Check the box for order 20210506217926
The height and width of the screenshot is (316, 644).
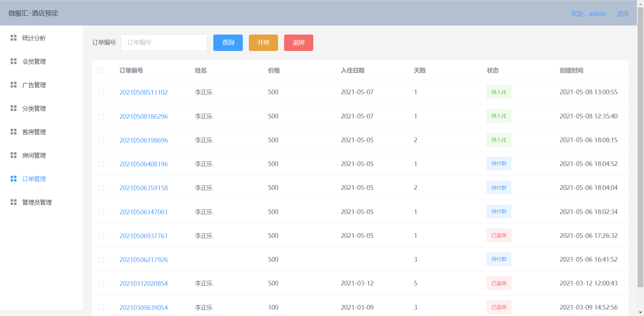click(101, 260)
